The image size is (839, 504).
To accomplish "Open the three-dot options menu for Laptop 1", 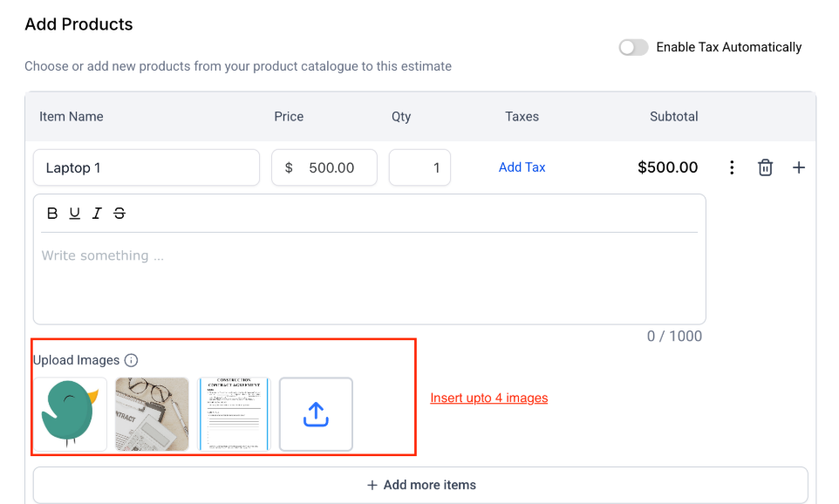I will coord(732,167).
